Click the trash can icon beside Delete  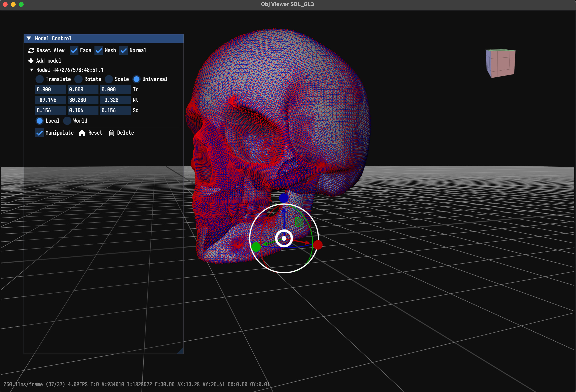click(111, 133)
